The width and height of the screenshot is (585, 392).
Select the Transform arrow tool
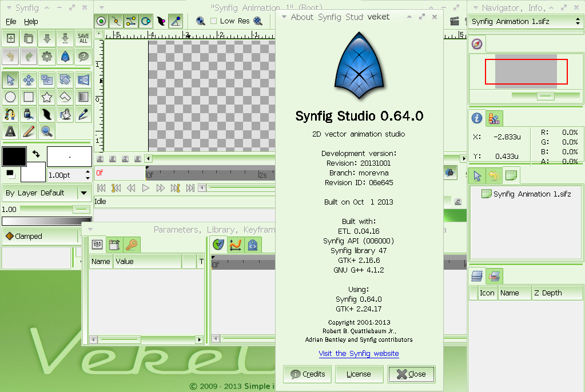(x=10, y=79)
